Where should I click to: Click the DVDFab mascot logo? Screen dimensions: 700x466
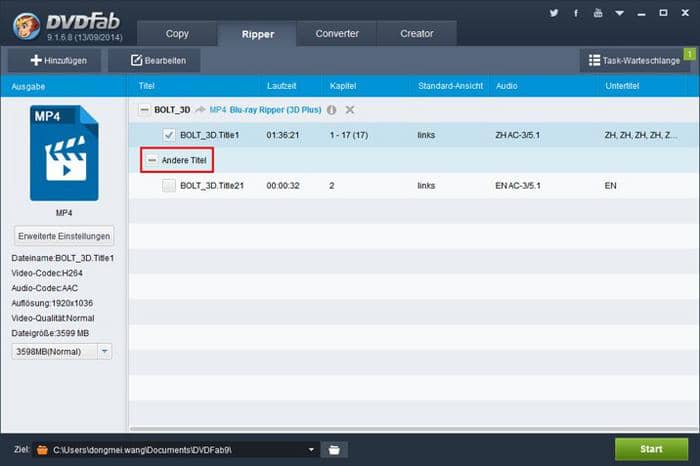point(26,26)
